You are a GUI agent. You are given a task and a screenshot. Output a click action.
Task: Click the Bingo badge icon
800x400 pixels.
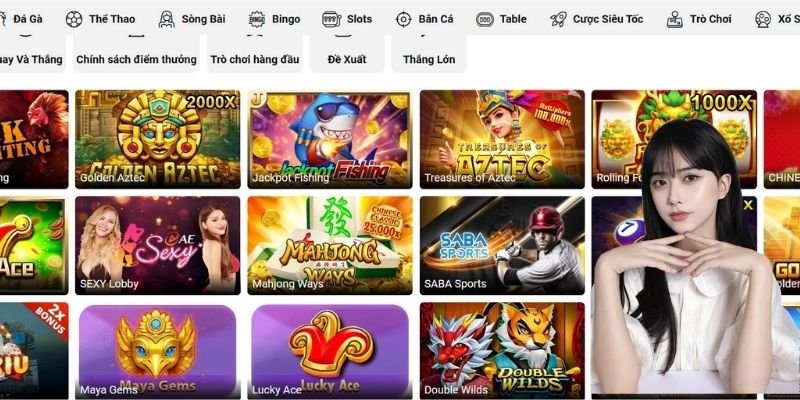pos(257,19)
